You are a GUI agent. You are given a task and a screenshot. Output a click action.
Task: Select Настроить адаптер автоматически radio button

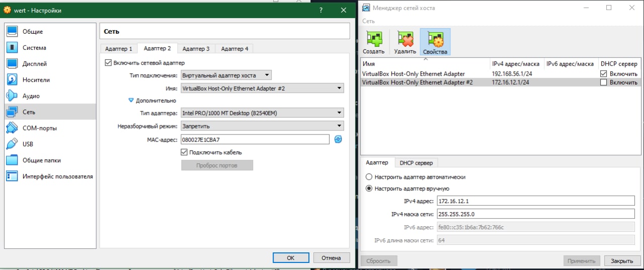[369, 177]
